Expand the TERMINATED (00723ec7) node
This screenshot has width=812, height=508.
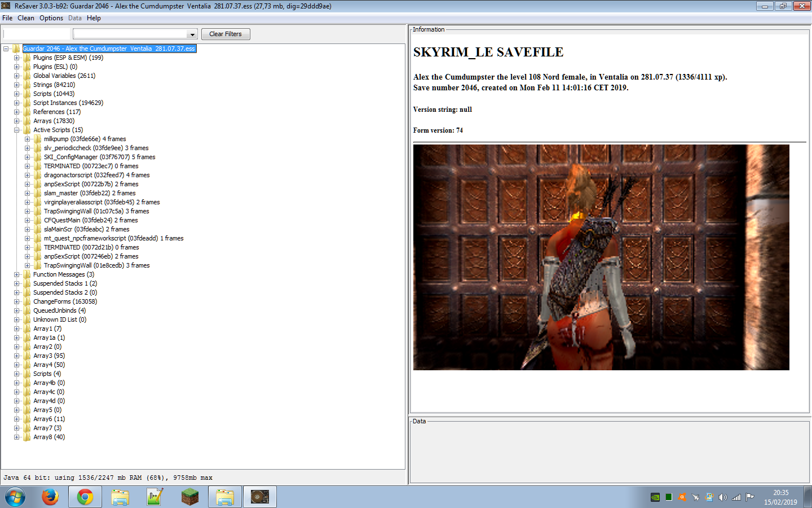coord(27,166)
